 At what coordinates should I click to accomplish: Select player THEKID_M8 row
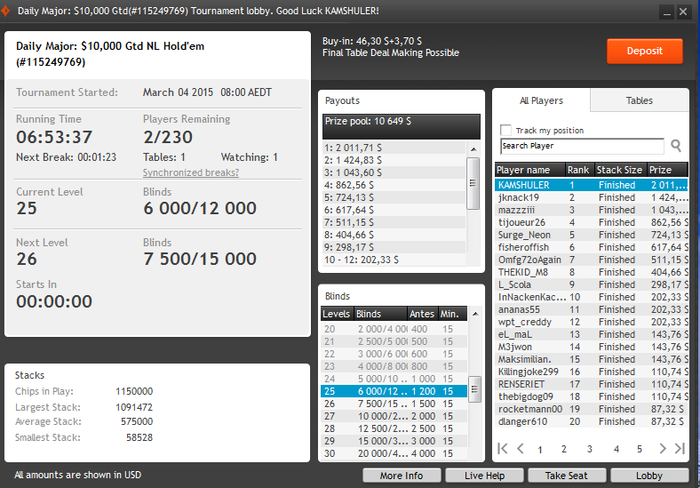(591, 272)
